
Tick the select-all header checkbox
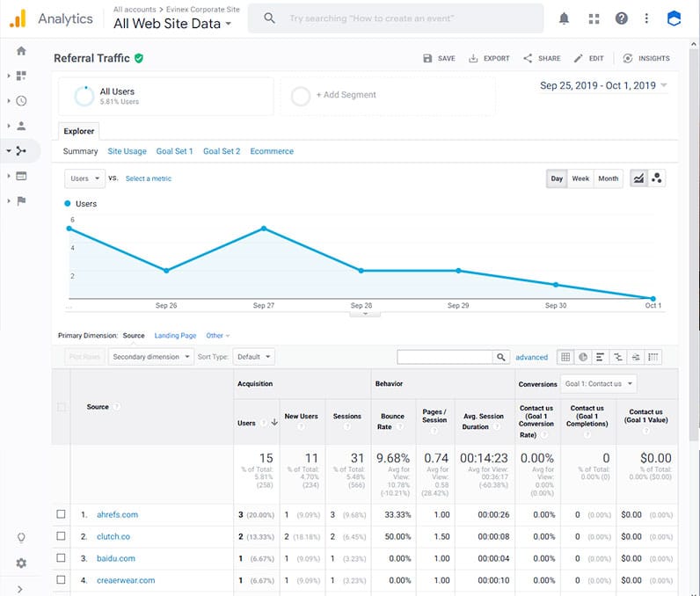[62, 407]
